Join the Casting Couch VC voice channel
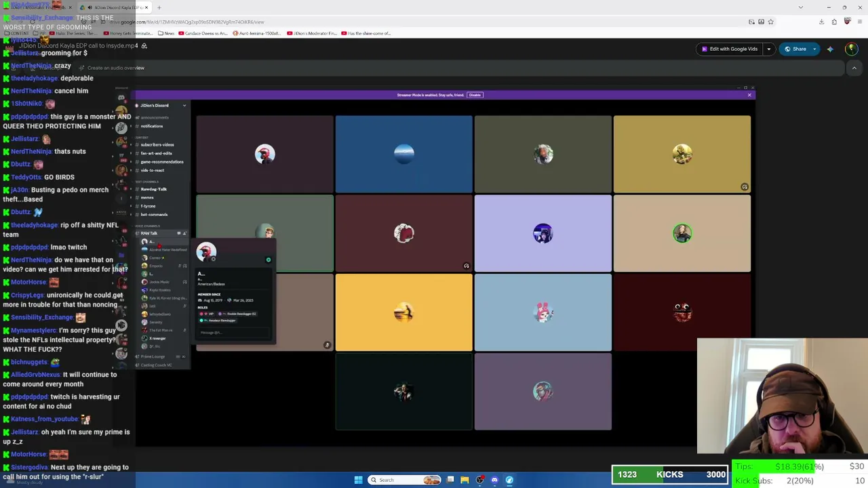 pyautogui.click(x=155, y=365)
